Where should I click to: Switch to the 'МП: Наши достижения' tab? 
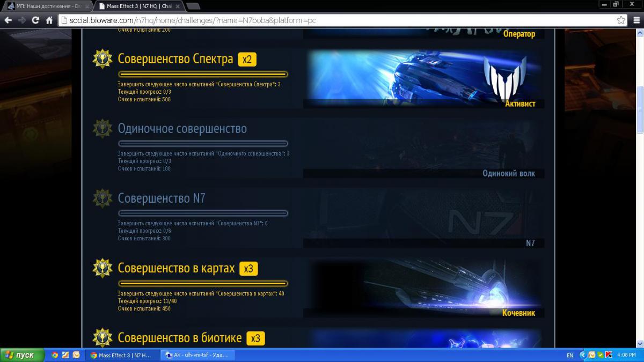click(x=47, y=6)
